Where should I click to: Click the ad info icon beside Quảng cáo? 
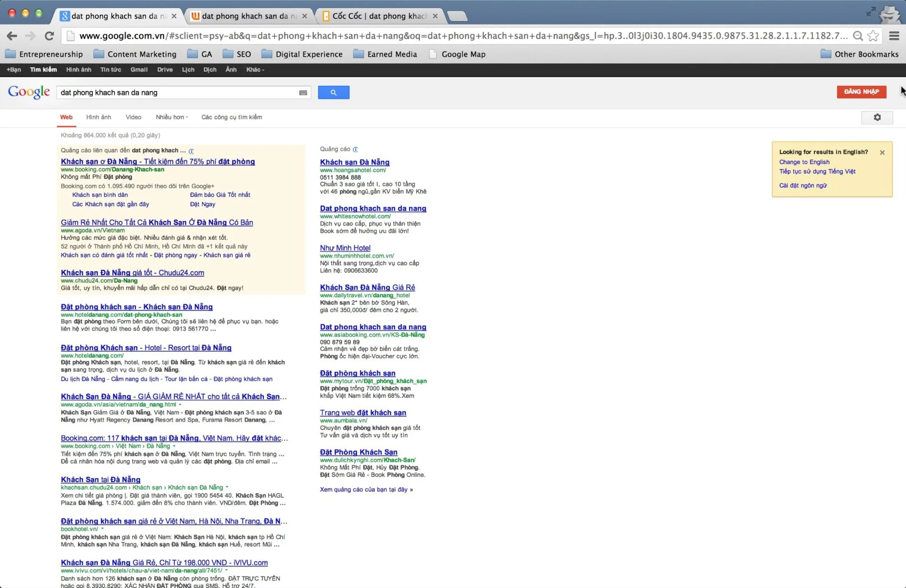(355, 149)
